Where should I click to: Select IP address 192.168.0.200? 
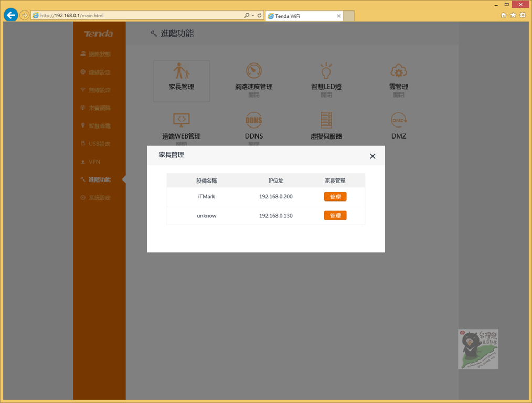coord(275,196)
